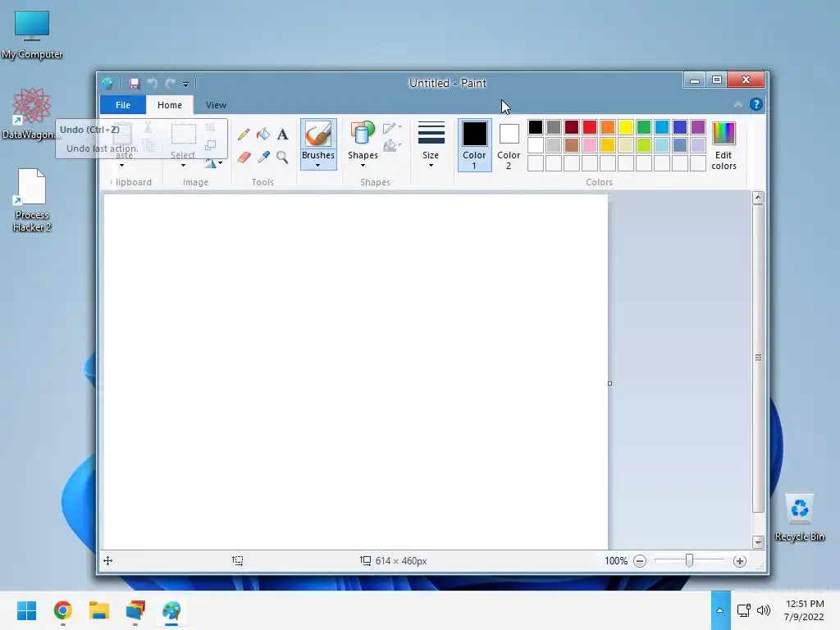Click the zoom out minus button
Image resolution: width=840 pixels, height=630 pixels.
click(640, 561)
